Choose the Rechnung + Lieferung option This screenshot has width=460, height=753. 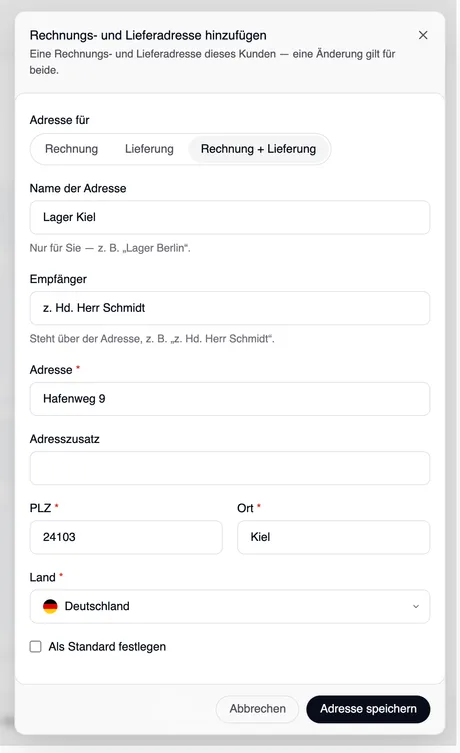pyautogui.click(x=258, y=149)
